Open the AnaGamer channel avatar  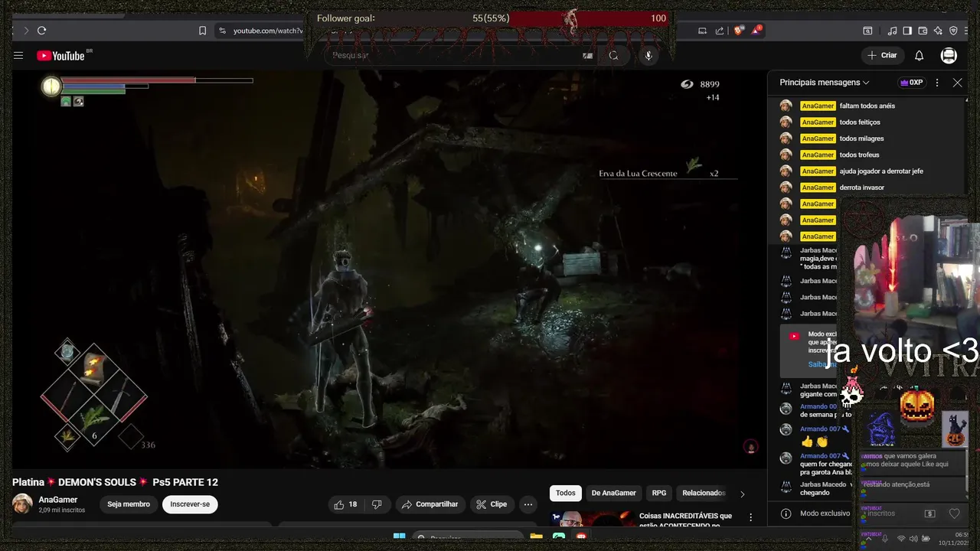point(22,504)
